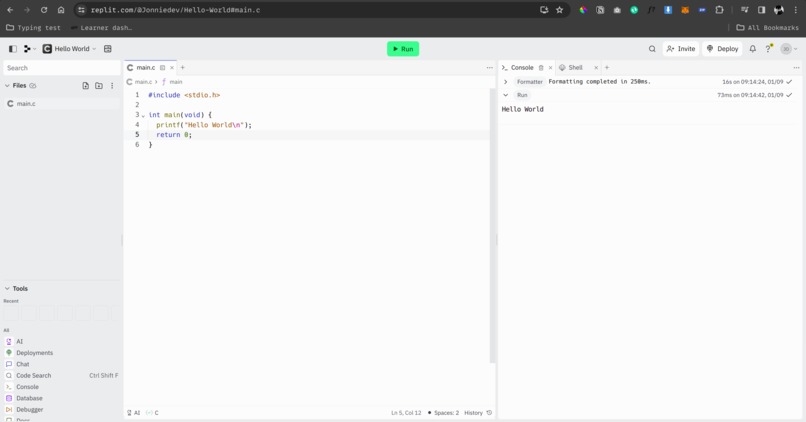Open the All Bookmarks folder
The height and width of the screenshot is (422, 806).
(x=767, y=28)
